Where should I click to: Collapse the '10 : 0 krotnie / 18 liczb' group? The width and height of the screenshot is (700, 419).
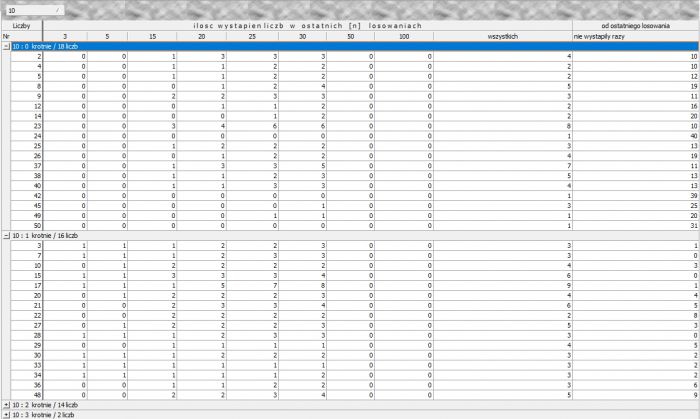pos(6,46)
